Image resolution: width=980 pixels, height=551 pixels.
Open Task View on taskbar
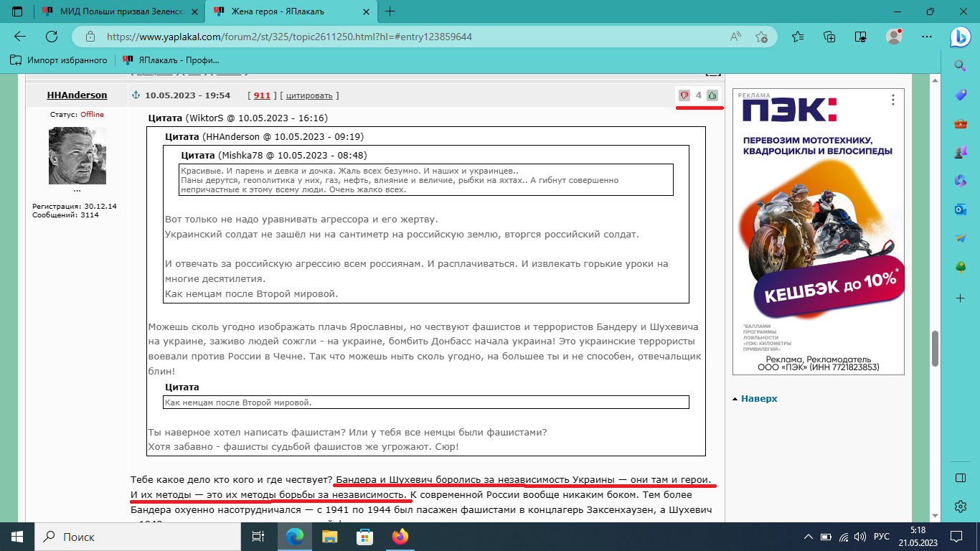(258, 537)
